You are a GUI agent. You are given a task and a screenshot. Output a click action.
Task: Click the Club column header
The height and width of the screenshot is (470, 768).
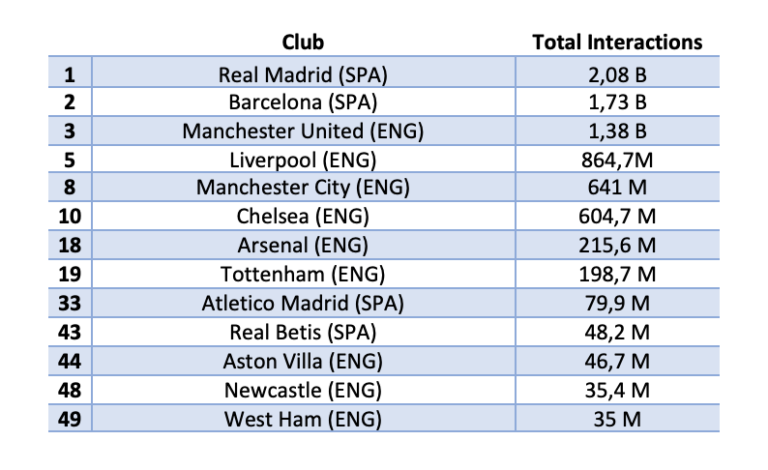pos(303,42)
